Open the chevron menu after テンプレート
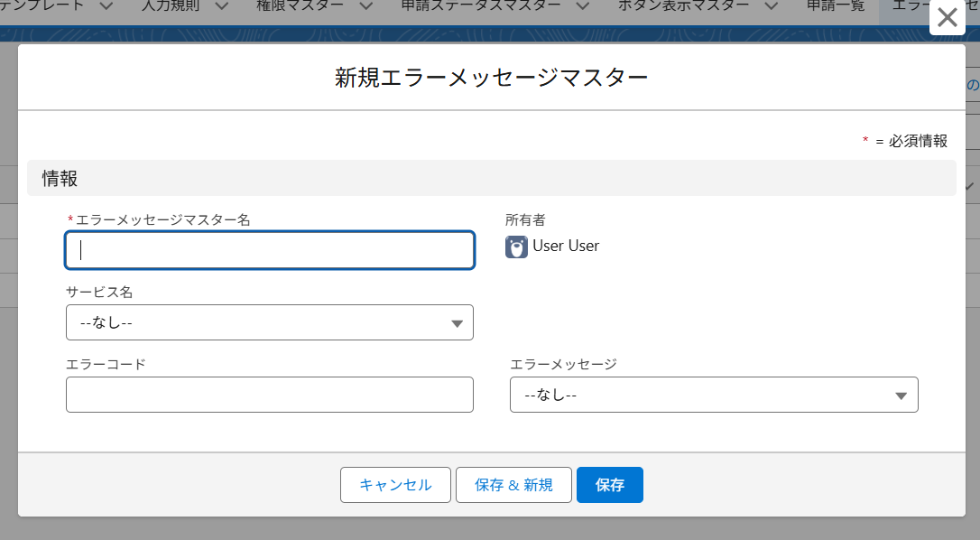980x540 pixels. point(106,7)
